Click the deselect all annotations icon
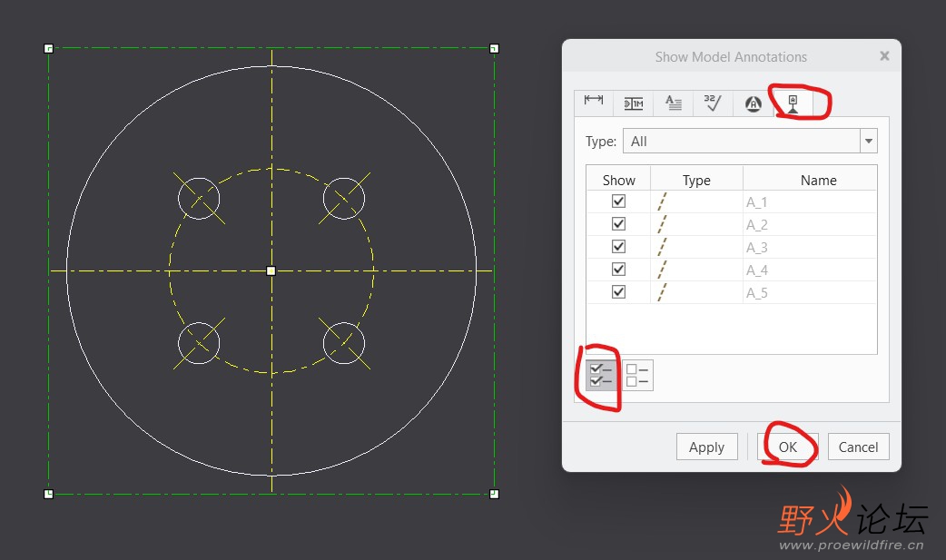Screen dimensions: 946x560 tap(637, 375)
